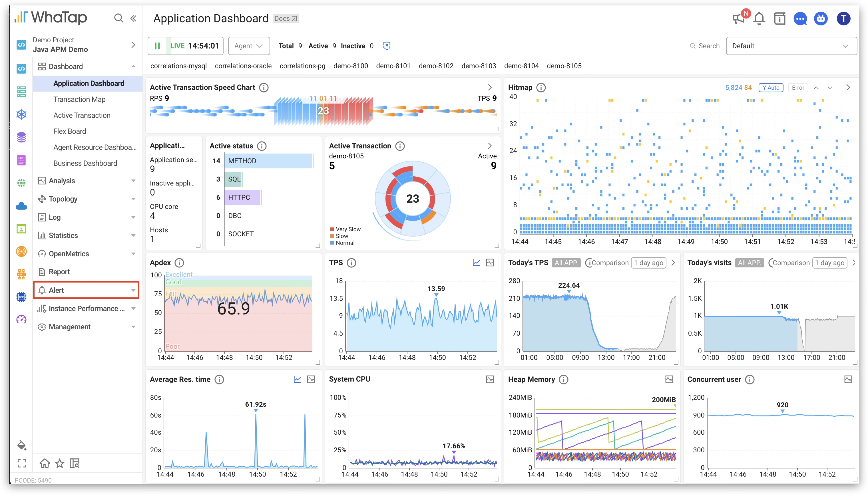Open the chatbot robot icon
Screen dimensions: 868x496
821,18
